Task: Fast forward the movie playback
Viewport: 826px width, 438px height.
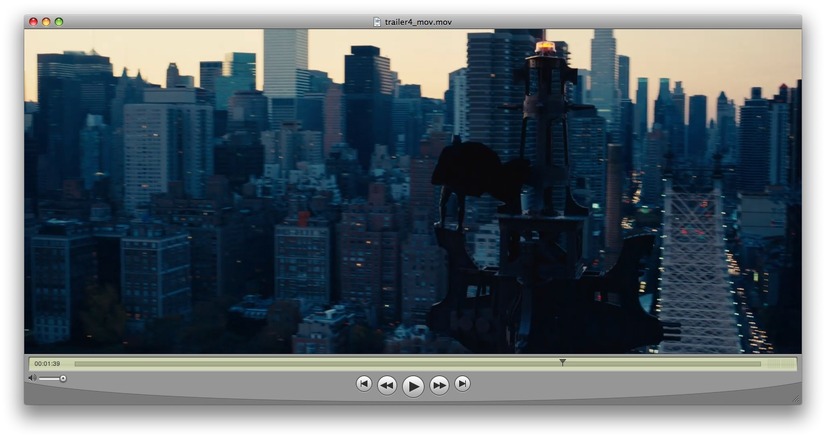Action: (x=439, y=385)
